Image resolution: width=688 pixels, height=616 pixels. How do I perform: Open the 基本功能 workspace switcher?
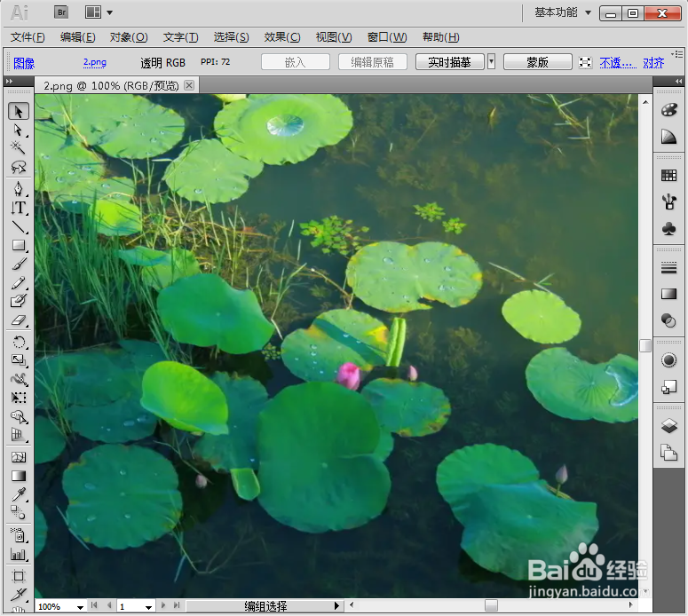pos(563,12)
